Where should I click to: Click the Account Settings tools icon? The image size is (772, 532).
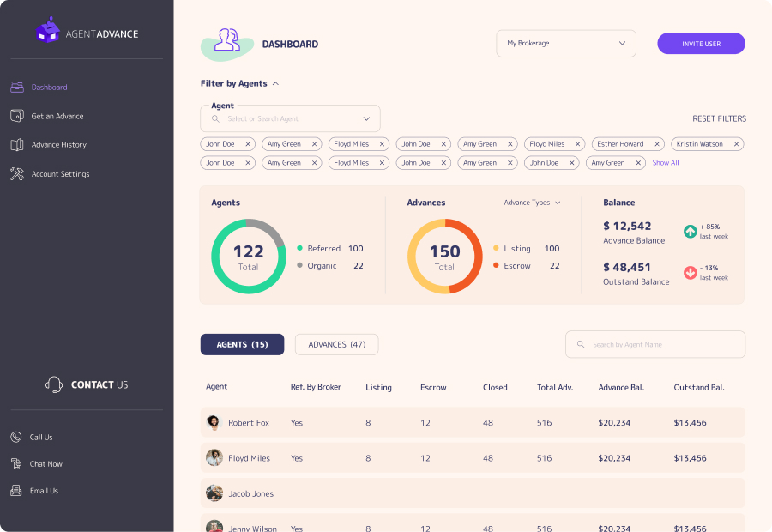[x=17, y=174]
